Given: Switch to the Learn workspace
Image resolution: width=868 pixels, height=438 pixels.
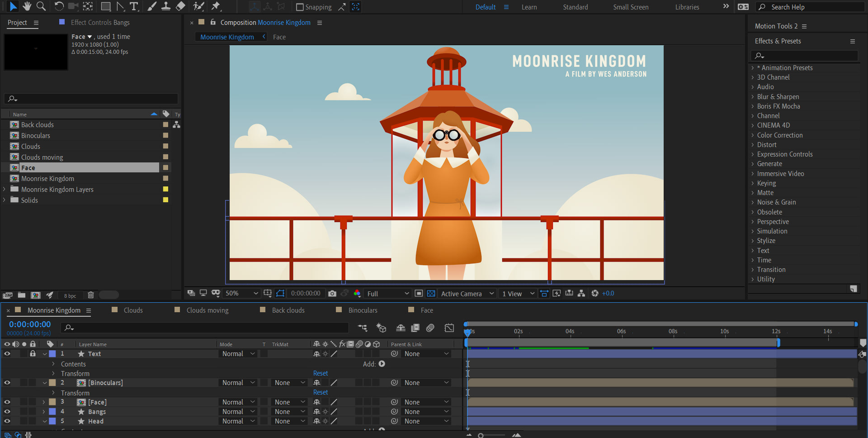Looking at the screenshot, I should pos(529,7).
